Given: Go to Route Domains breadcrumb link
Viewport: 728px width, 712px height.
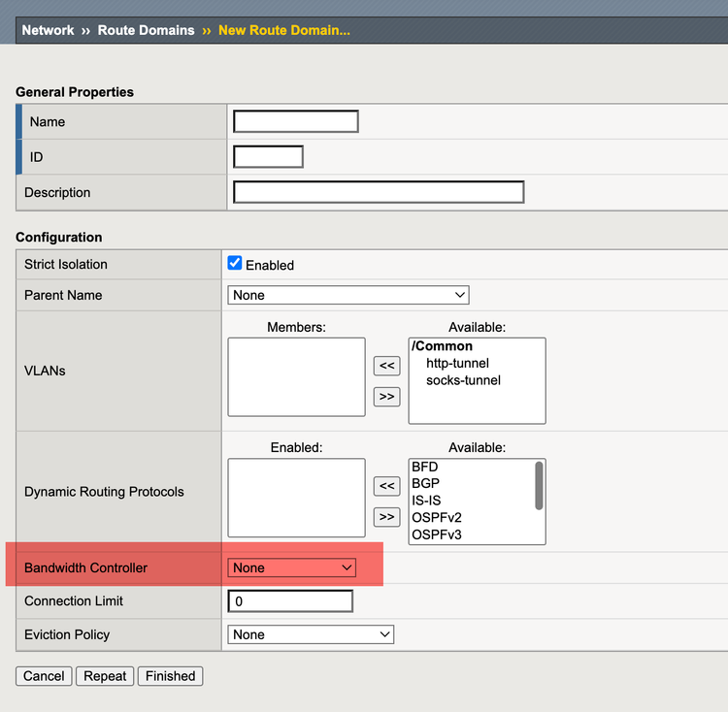Looking at the screenshot, I should (x=146, y=30).
